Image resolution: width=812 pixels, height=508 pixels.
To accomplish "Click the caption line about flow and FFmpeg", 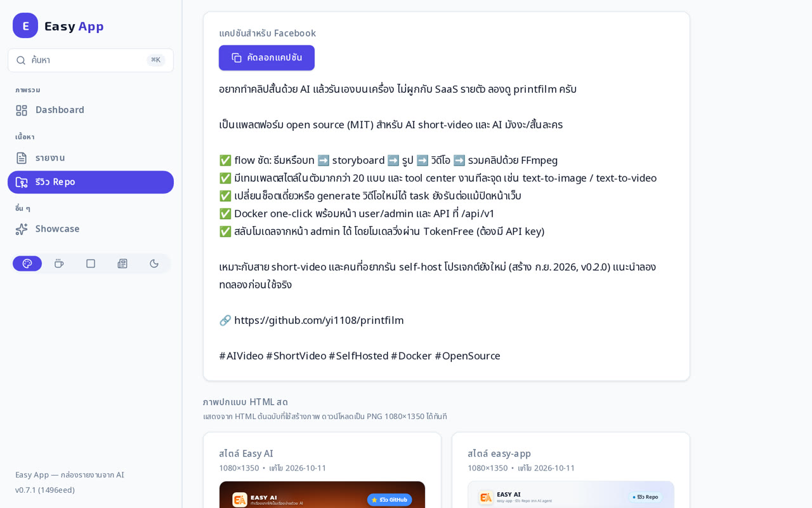I will click(x=388, y=160).
